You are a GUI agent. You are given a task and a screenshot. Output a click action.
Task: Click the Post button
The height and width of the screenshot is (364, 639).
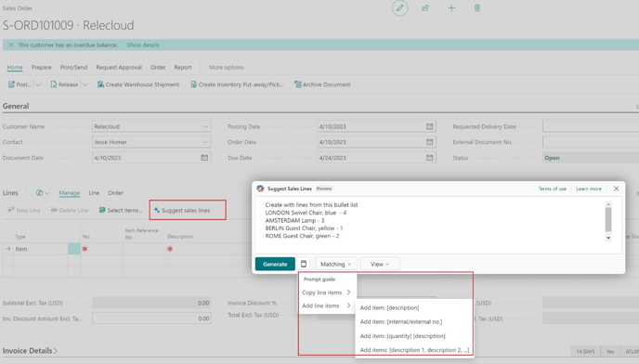pyautogui.click(x=20, y=84)
